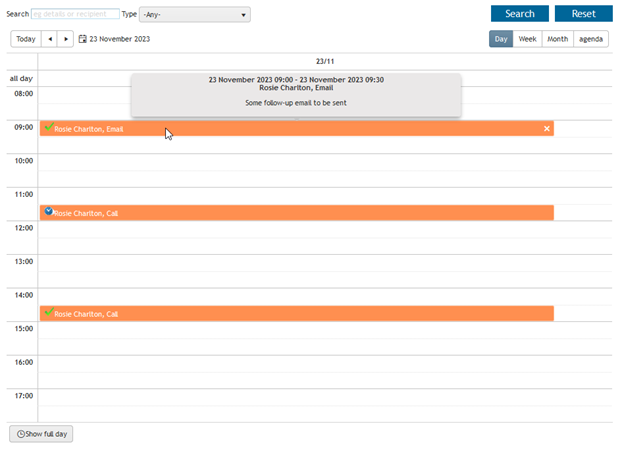Switch to the Month view

[558, 39]
